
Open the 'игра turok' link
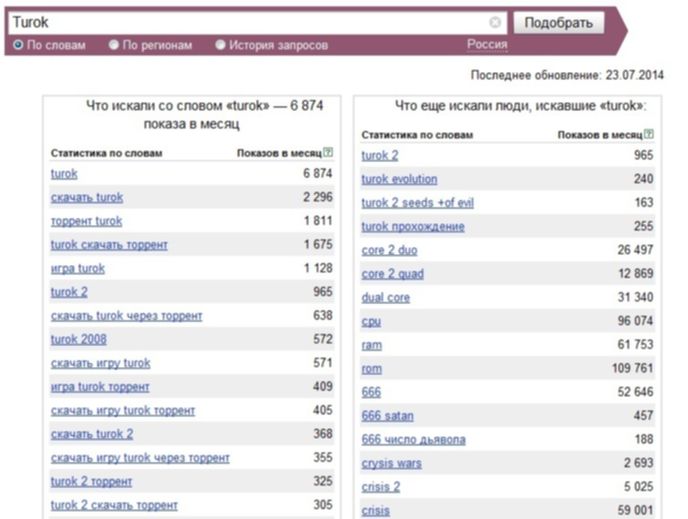(78, 268)
